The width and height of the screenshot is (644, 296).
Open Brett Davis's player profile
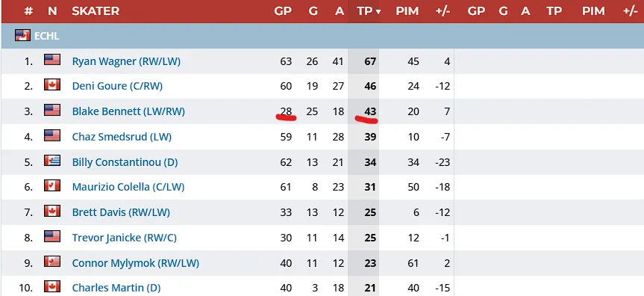[x=121, y=212]
